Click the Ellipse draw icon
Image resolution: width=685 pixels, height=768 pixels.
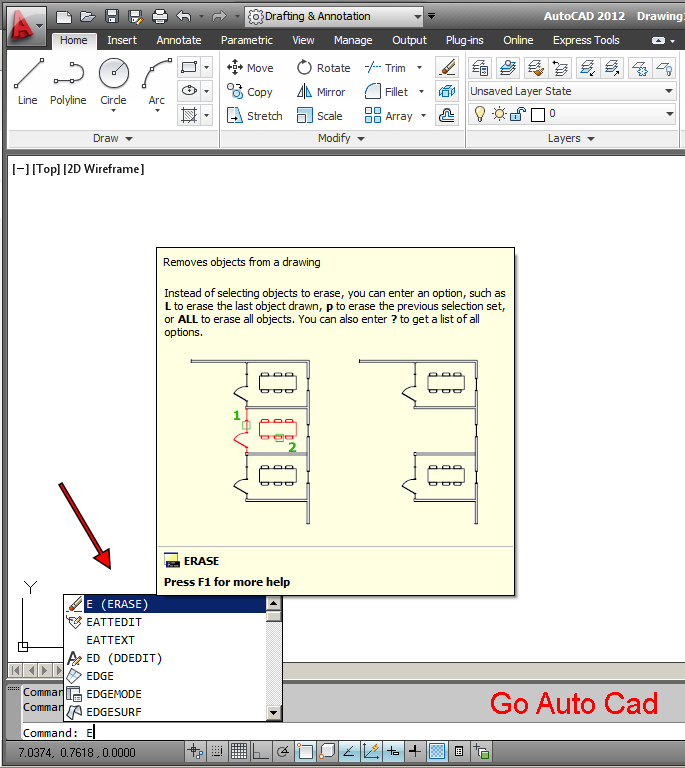[189, 91]
